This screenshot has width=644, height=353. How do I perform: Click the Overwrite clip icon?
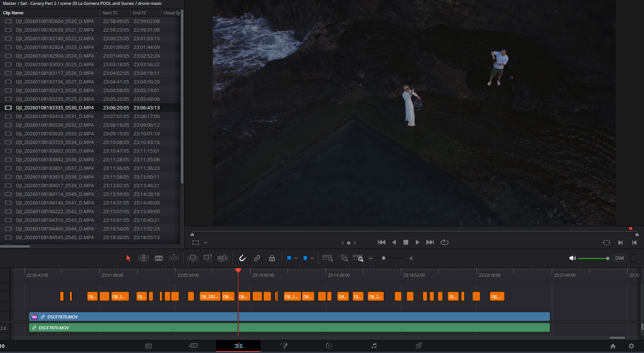208,258
